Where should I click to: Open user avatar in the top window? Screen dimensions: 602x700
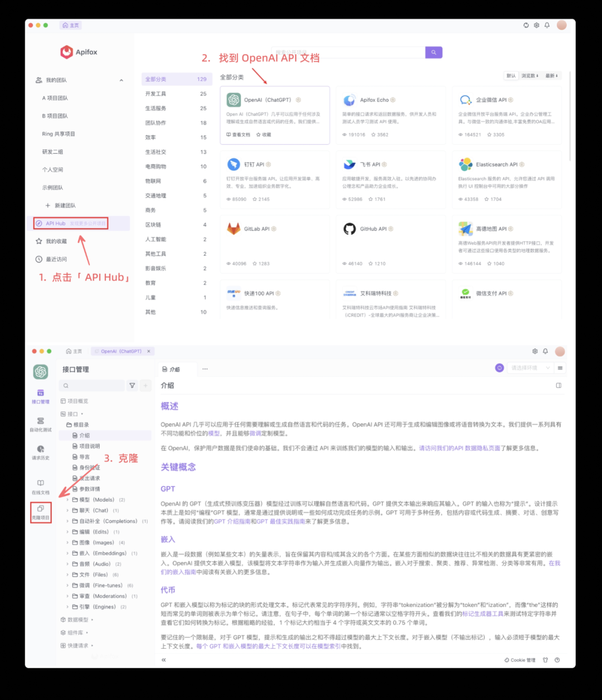(561, 25)
